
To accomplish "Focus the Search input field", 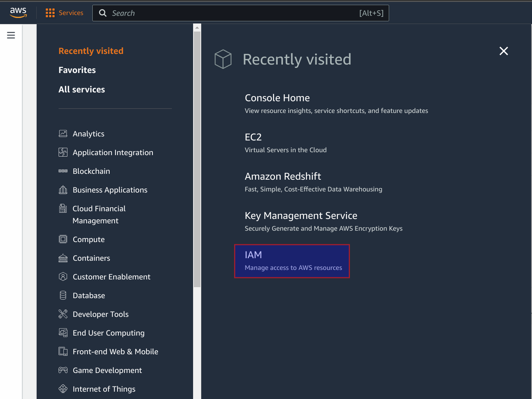I will [241, 13].
